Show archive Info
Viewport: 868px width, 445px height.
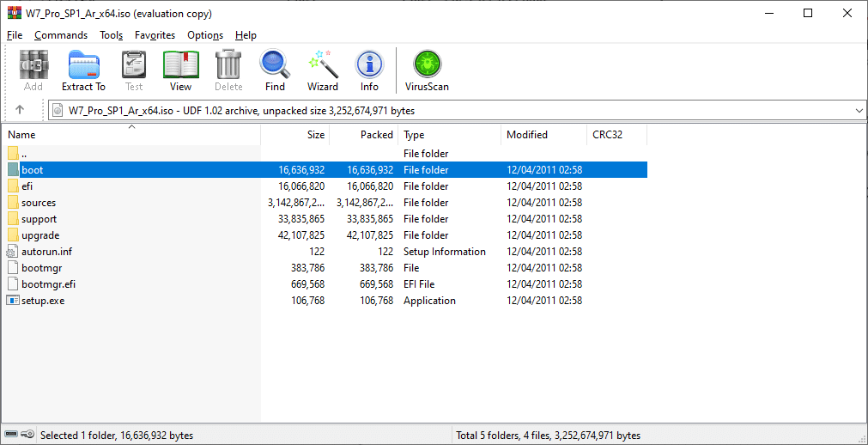369,70
